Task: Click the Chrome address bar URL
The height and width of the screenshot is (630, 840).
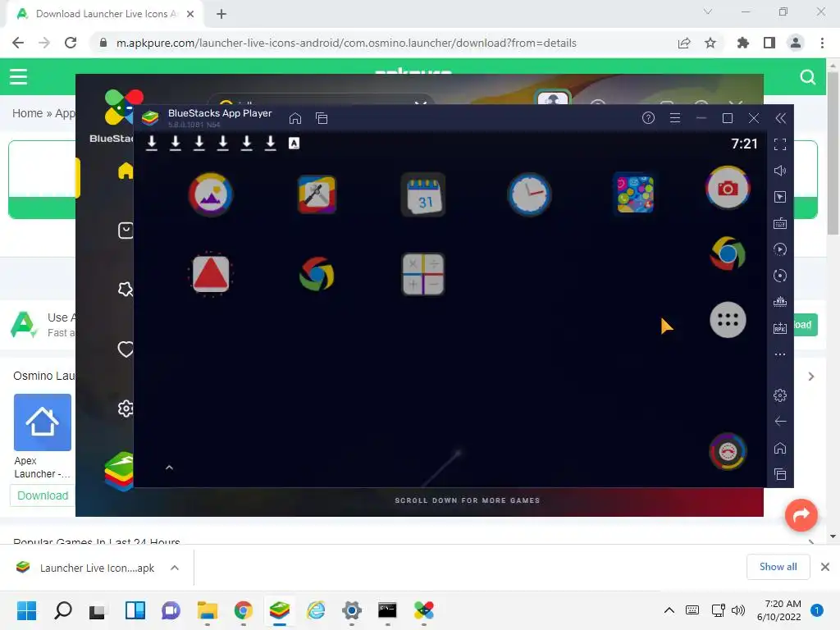Action: point(346,43)
